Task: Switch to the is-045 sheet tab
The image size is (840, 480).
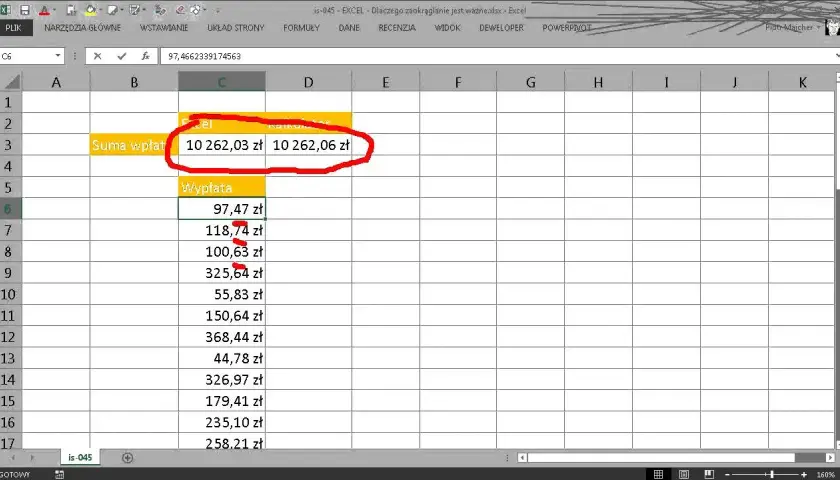Action: (80, 458)
